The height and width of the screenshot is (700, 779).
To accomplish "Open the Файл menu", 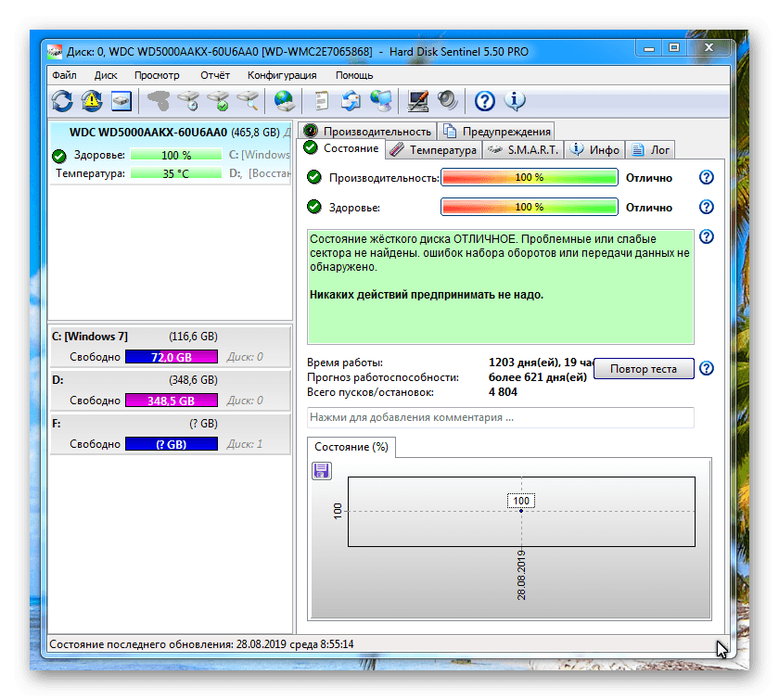I will point(65,75).
